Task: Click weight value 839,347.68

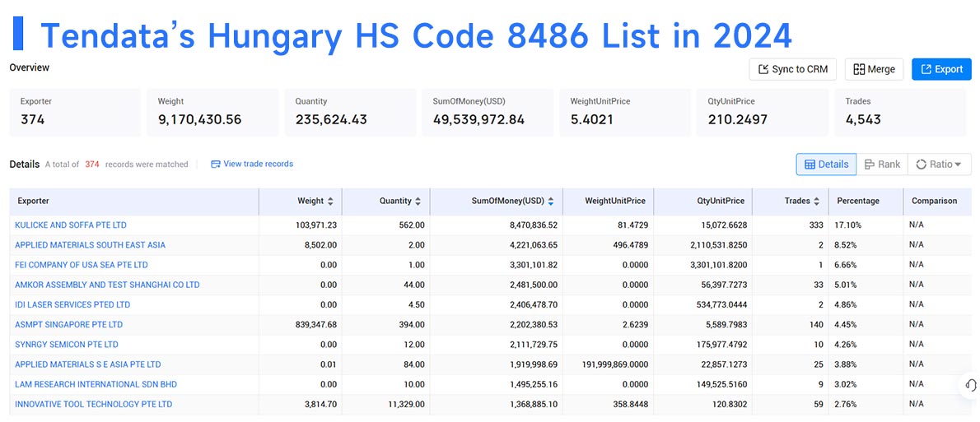Action: [315, 325]
